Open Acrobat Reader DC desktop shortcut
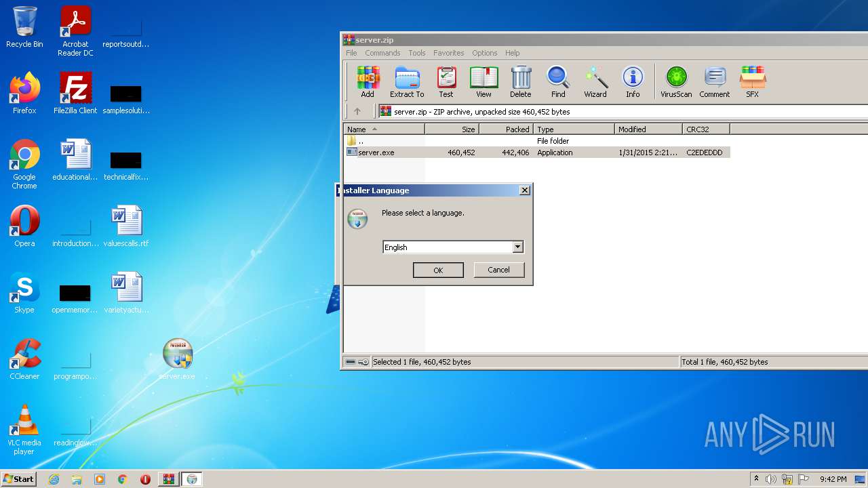 pos(75,31)
